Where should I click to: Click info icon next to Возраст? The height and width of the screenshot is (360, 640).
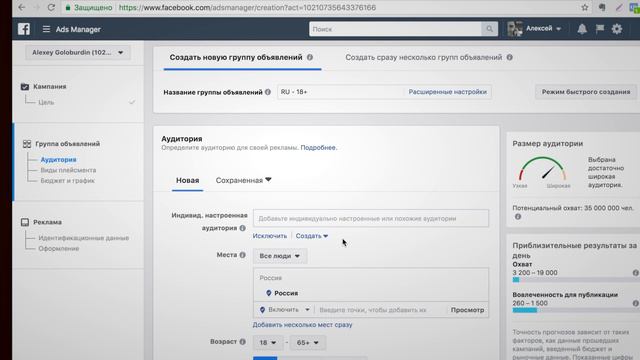(242, 342)
